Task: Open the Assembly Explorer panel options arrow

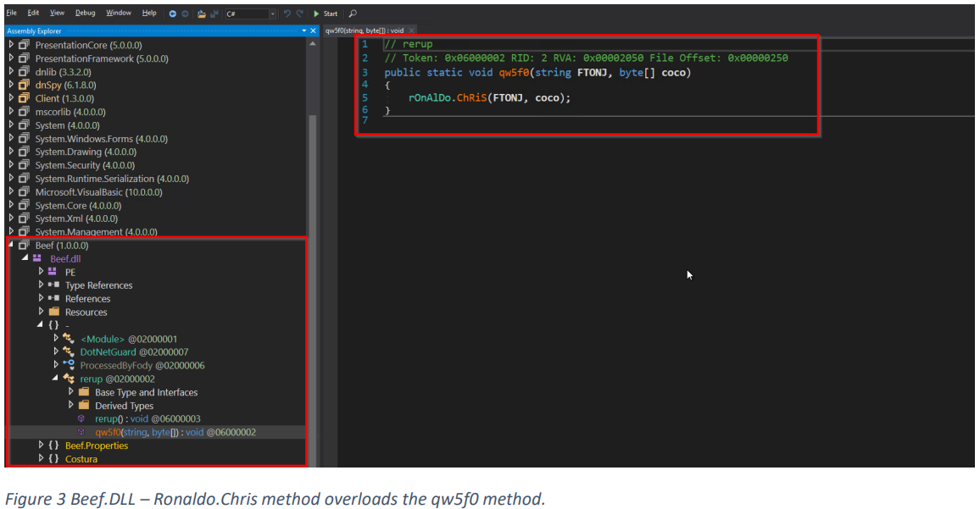Action: tap(304, 30)
